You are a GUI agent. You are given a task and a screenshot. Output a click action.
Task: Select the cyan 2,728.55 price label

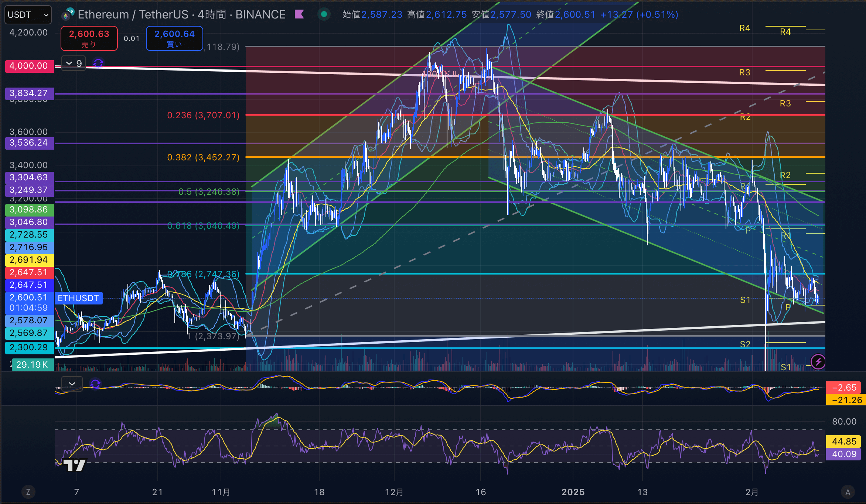[29, 235]
